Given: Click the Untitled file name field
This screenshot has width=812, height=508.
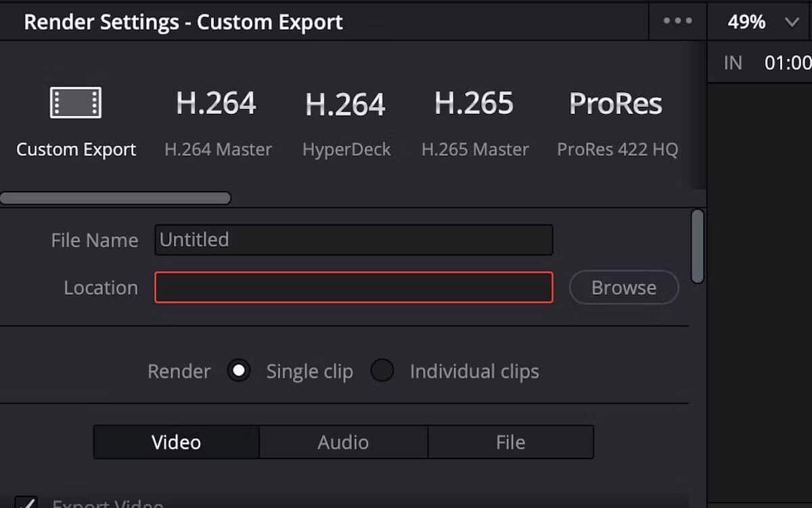Looking at the screenshot, I should click(x=353, y=240).
